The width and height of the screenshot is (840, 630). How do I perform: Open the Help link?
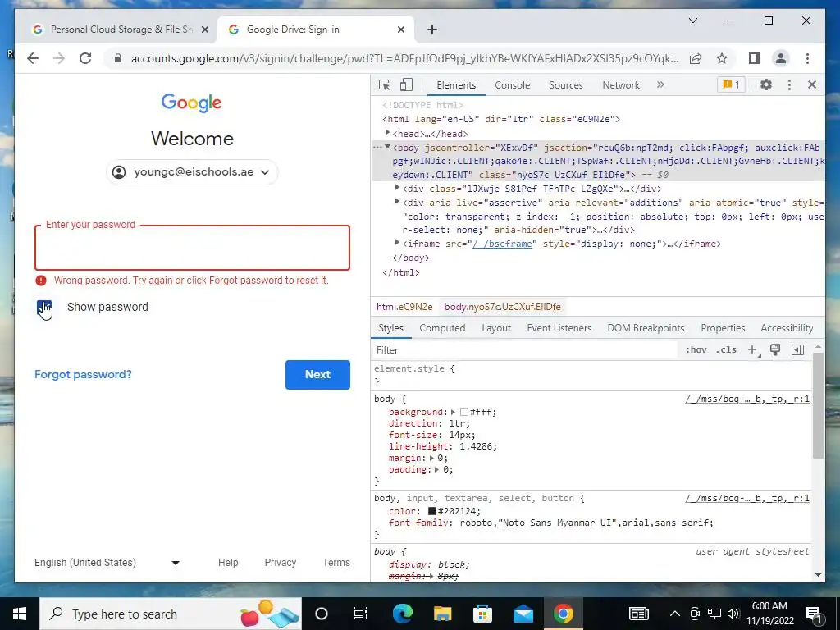(228, 563)
